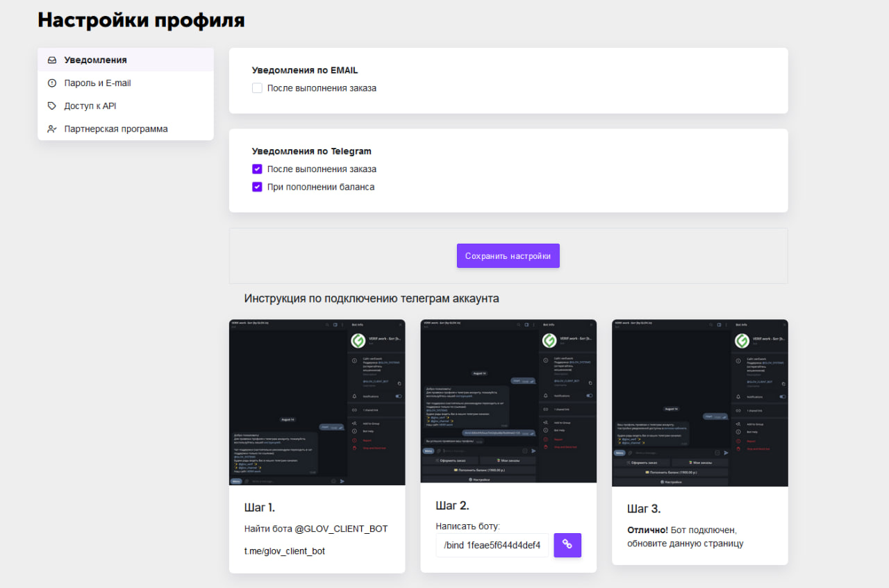Go to Партнерская программа section
The image size is (889, 588).
115,129
